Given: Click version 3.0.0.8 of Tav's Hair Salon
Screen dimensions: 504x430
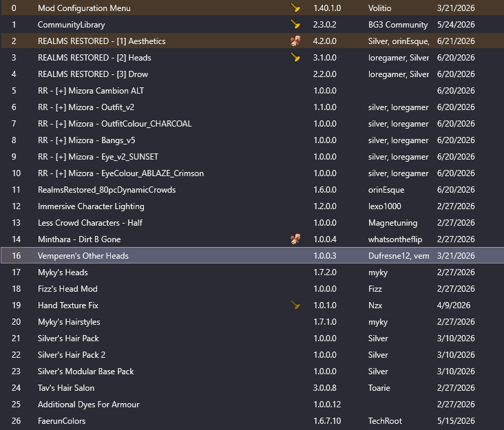Looking at the screenshot, I should (x=325, y=388).
